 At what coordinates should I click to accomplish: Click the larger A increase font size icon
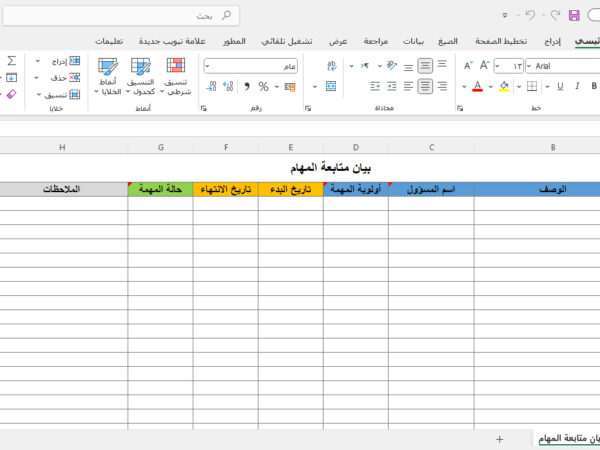point(484,65)
